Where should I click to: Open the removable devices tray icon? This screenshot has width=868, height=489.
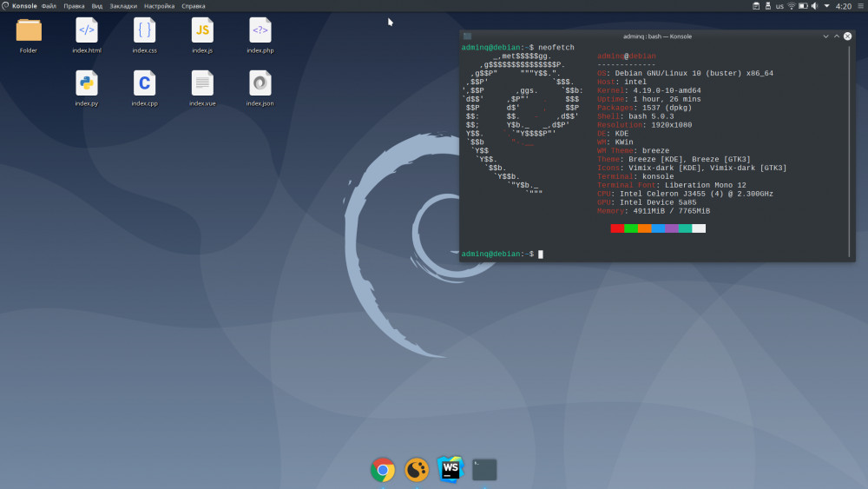point(768,6)
